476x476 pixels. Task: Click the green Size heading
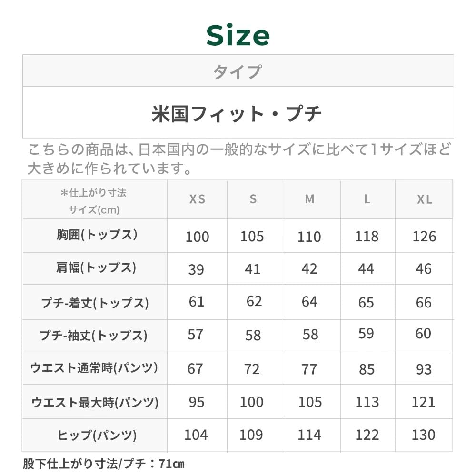click(238, 35)
